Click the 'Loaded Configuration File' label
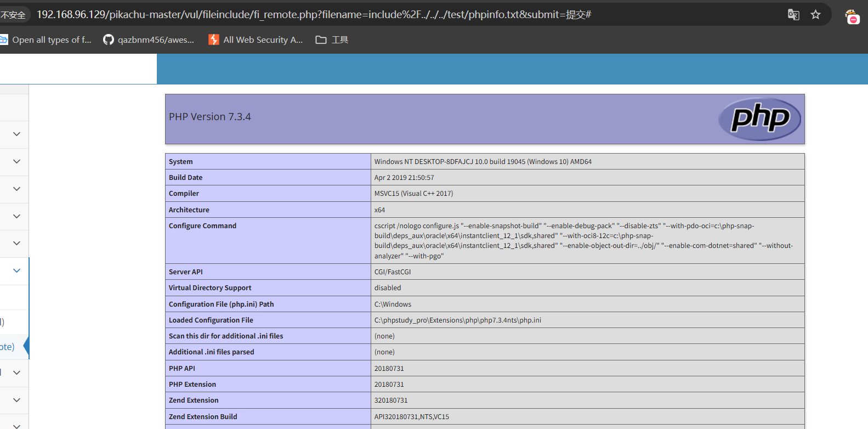Screen dimensions: 868x429 click(x=211, y=320)
